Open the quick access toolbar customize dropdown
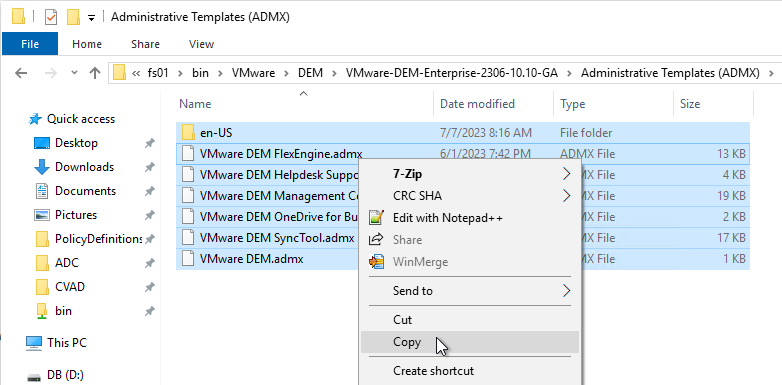 [91, 18]
